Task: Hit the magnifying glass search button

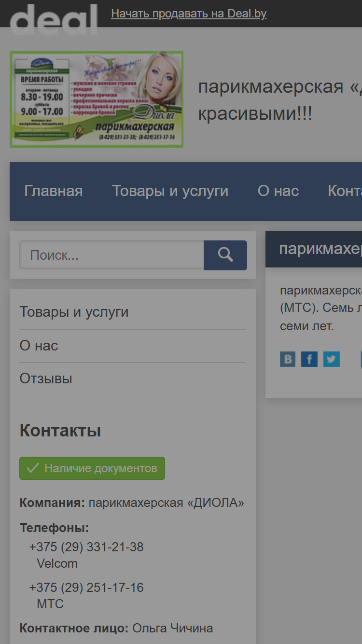Action: [x=225, y=255]
